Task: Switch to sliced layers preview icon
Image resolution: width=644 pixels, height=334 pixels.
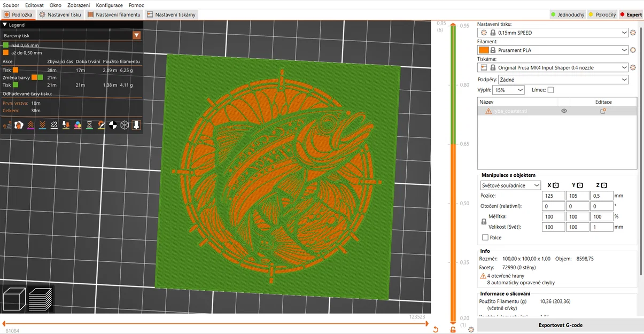Action: coord(40,299)
